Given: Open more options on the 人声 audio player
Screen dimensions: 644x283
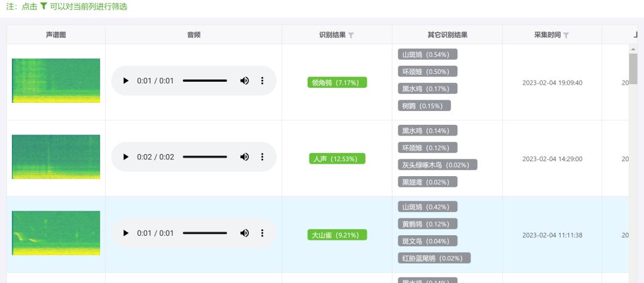Looking at the screenshot, I should tap(262, 156).
